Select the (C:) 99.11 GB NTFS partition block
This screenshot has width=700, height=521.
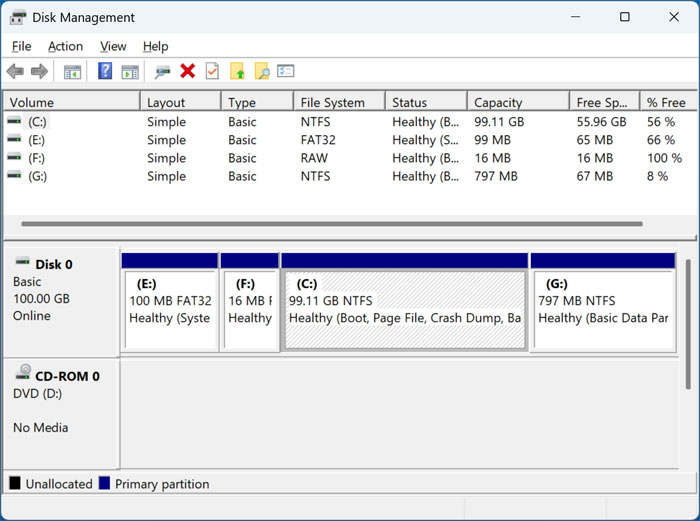click(x=405, y=303)
